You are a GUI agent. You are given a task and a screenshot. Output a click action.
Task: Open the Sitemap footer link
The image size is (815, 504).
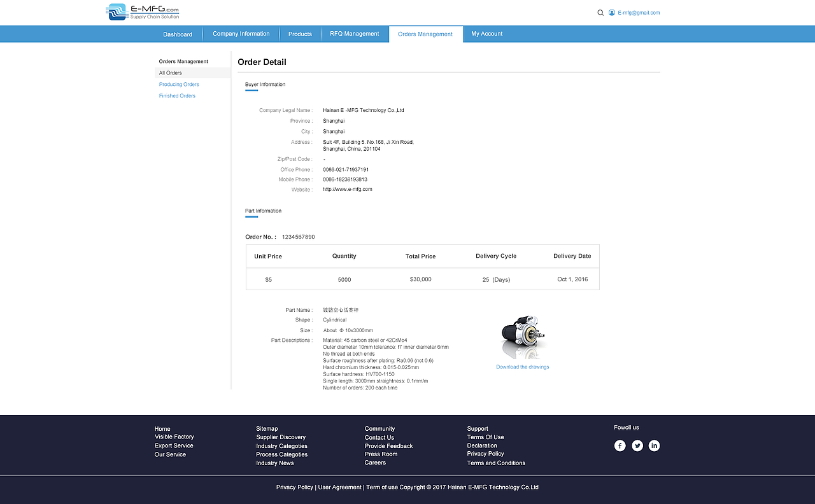(x=267, y=429)
